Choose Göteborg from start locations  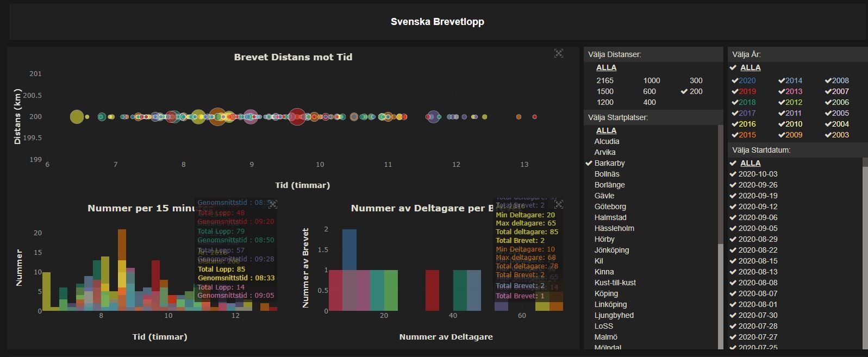610,206
